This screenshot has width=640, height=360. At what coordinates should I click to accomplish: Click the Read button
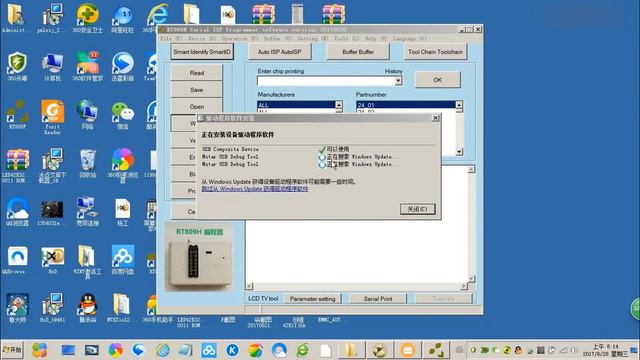point(196,73)
